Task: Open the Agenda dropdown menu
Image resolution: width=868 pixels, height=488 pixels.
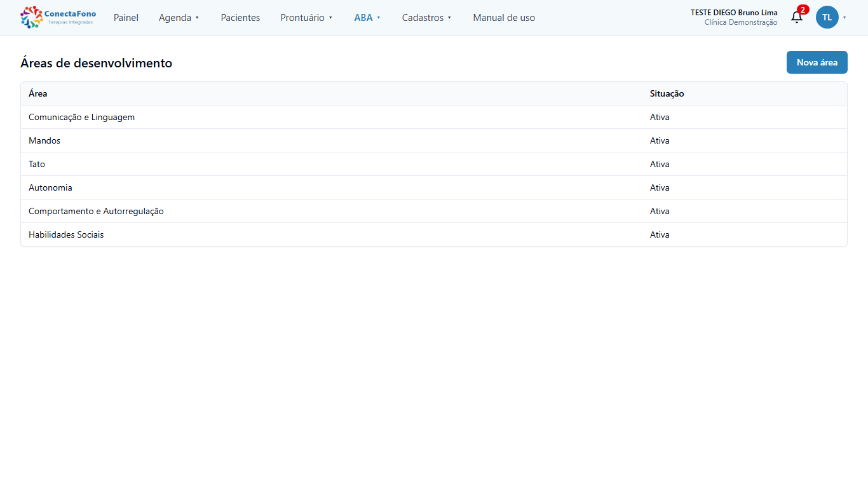Action: coord(179,18)
